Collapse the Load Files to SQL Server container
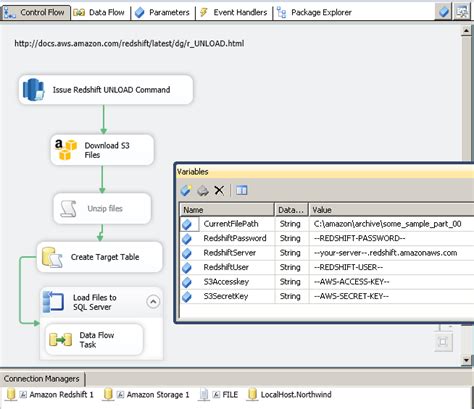474x409 pixels. (x=153, y=302)
